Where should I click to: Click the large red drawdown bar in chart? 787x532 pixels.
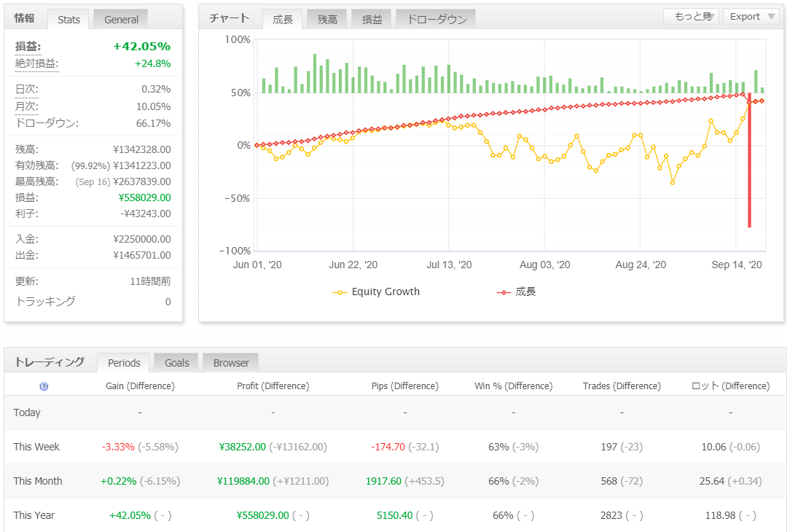coord(749,160)
